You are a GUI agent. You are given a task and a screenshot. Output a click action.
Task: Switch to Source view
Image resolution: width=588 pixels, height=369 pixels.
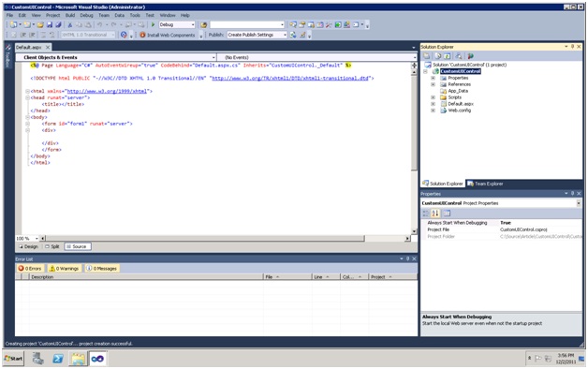pyautogui.click(x=78, y=246)
